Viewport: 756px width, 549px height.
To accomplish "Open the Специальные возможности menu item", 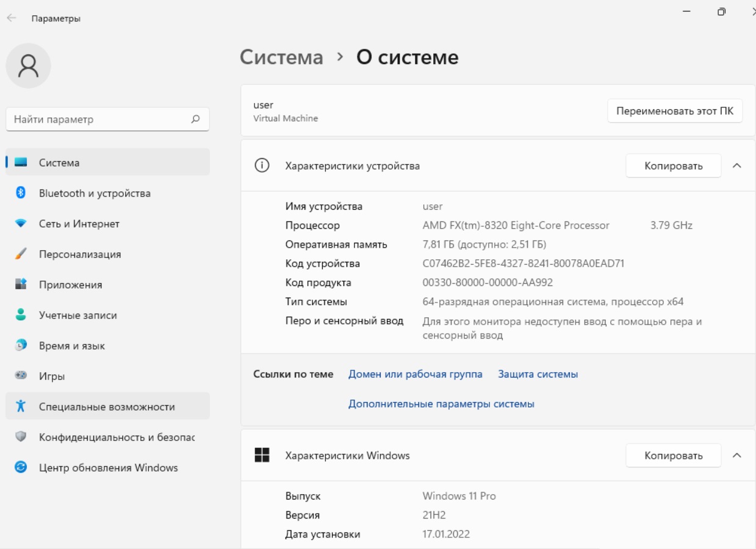I will coord(107,407).
